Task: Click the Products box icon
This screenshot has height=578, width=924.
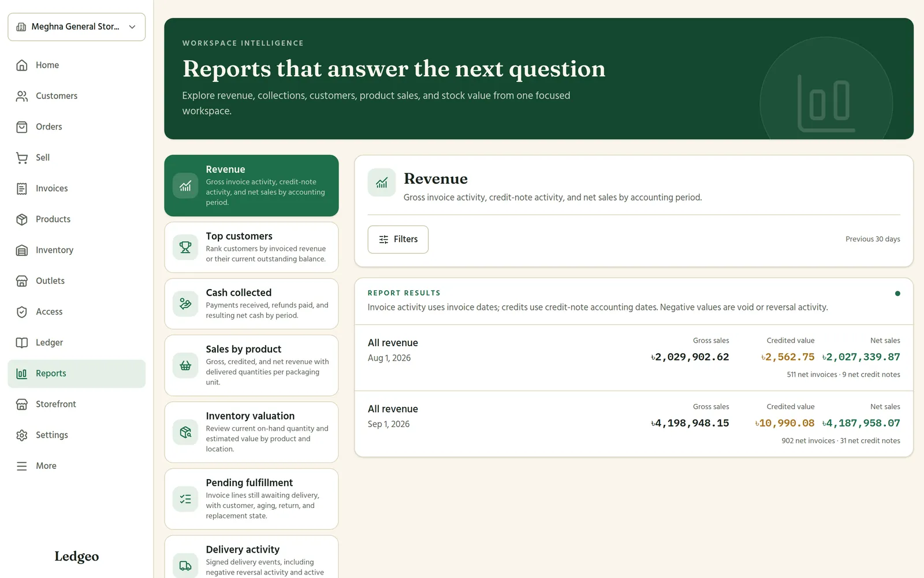Action: pos(22,219)
